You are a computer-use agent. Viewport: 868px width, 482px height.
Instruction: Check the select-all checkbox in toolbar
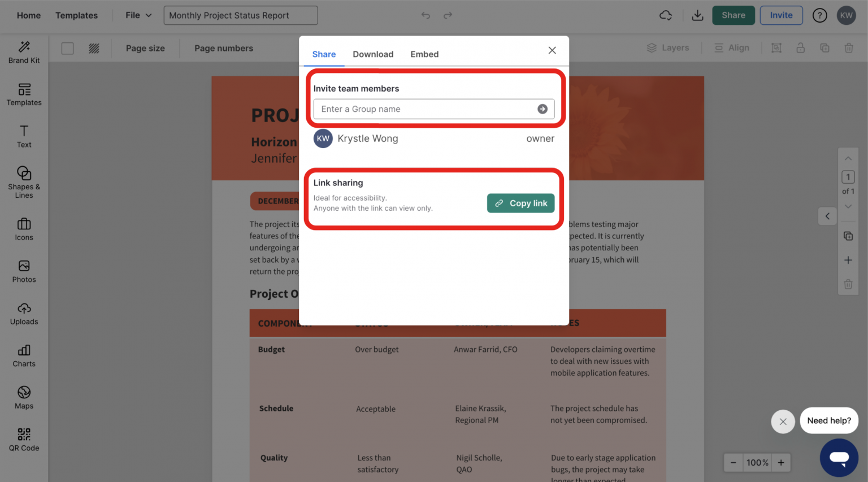tap(67, 48)
